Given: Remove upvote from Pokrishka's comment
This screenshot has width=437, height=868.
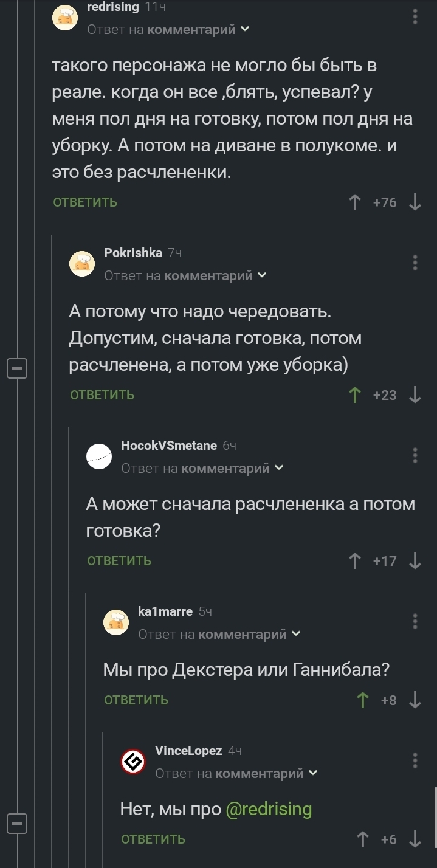Looking at the screenshot, I should [x=356, y=395].
